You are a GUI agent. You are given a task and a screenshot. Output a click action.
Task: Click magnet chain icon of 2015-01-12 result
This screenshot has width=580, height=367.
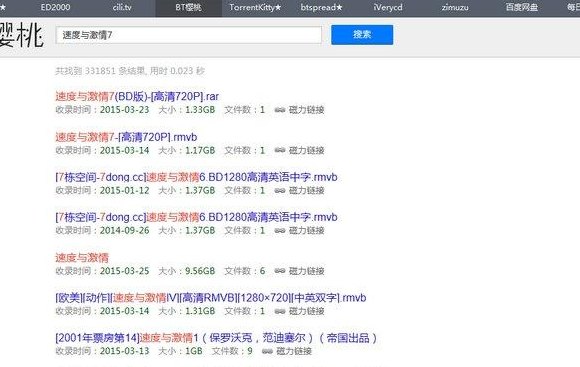tap(280, 191)
